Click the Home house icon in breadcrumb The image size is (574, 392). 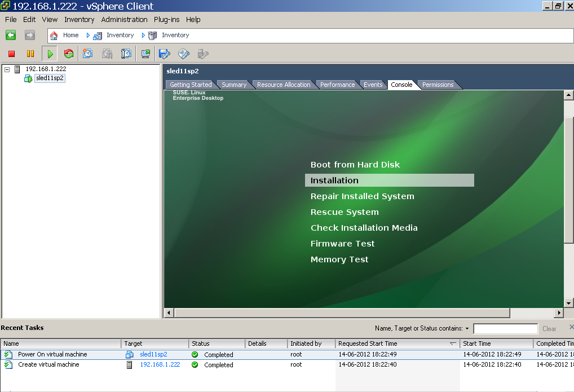tap(54, 36)
